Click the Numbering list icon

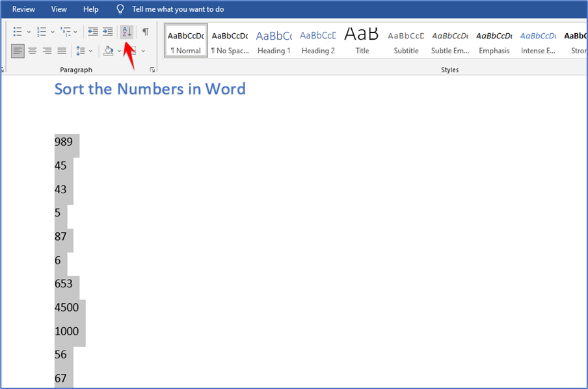[42, 31]
